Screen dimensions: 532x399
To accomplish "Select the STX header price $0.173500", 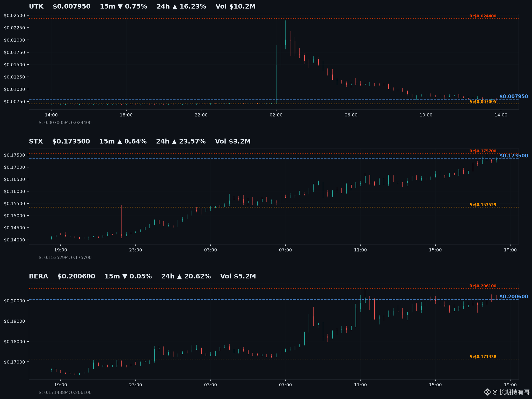I will coord(71,142).
